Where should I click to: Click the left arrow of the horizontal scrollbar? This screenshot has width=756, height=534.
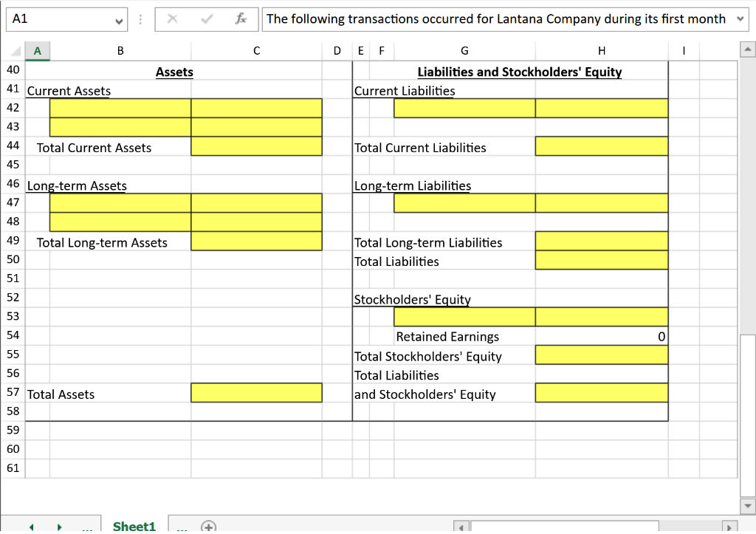[x=459, y=525]
